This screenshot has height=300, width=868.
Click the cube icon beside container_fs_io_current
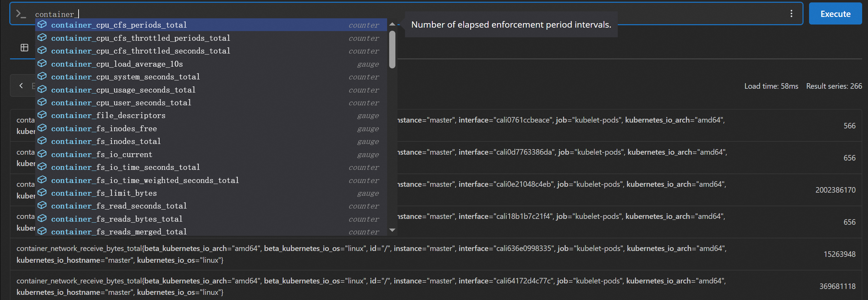pos(42,154)
